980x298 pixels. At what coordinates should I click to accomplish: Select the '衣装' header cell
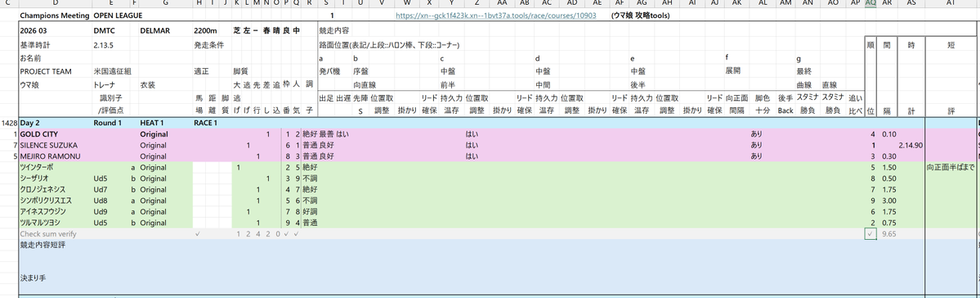147,84
